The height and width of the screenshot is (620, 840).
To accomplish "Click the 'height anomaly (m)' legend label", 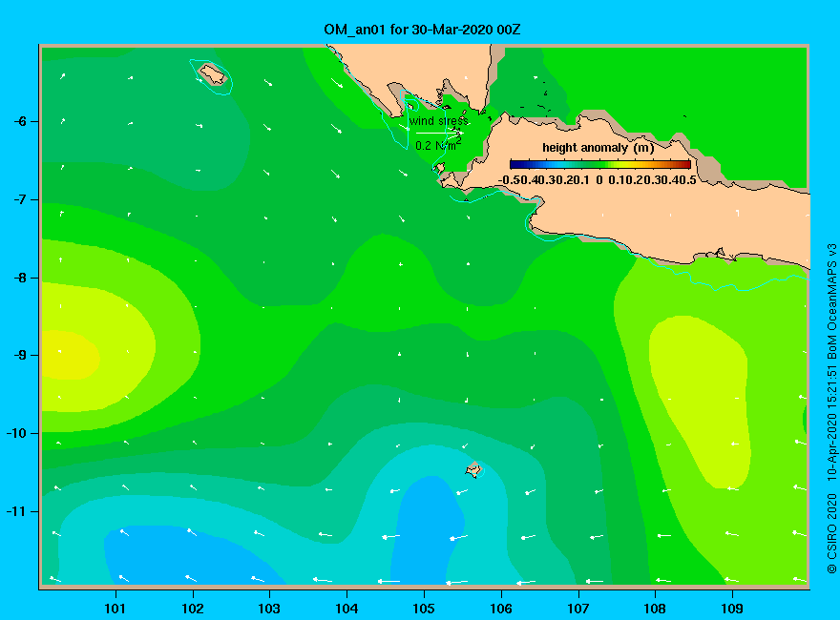I will click(598, 148).
